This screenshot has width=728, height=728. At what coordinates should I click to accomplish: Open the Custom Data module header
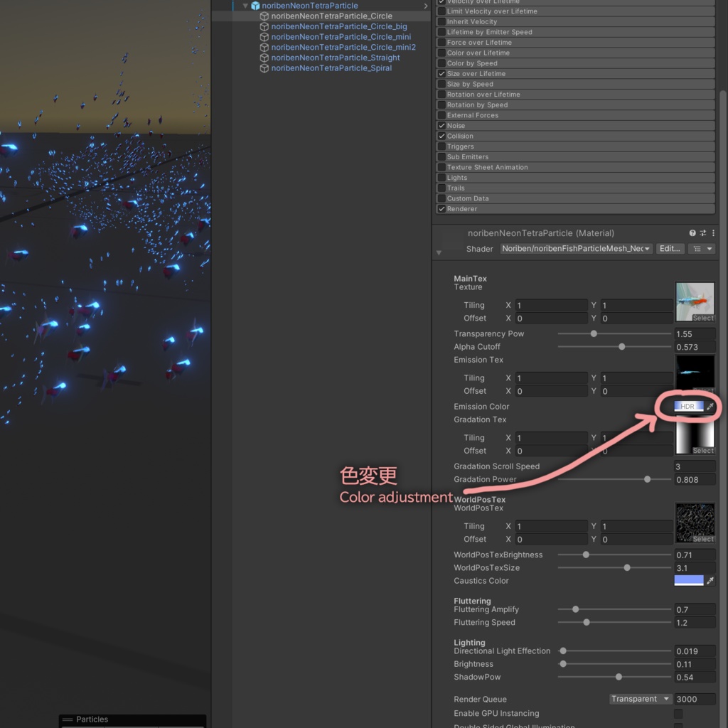(575, 198)
